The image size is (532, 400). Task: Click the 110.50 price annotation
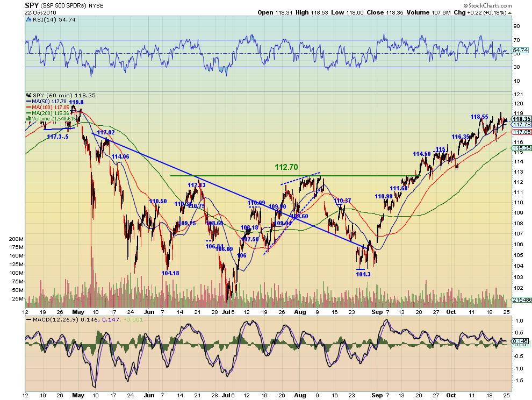click(x=158, y=202)
